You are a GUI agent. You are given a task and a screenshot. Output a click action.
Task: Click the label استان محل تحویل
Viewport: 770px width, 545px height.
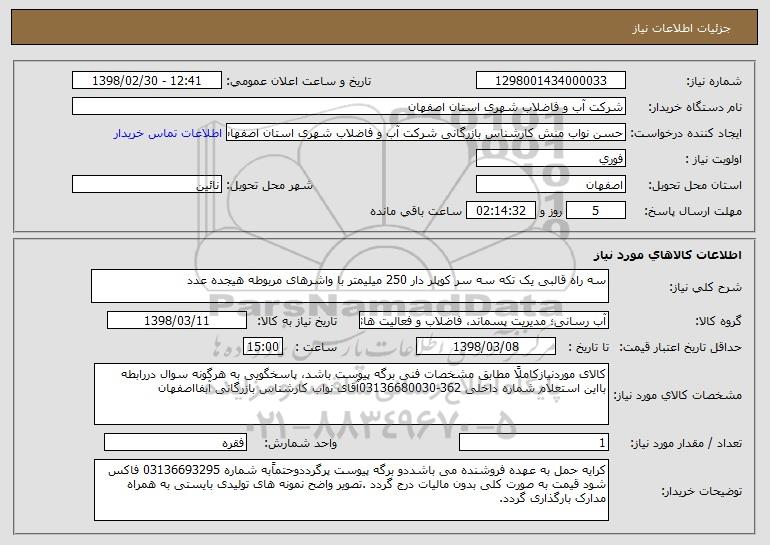(695, 185)
